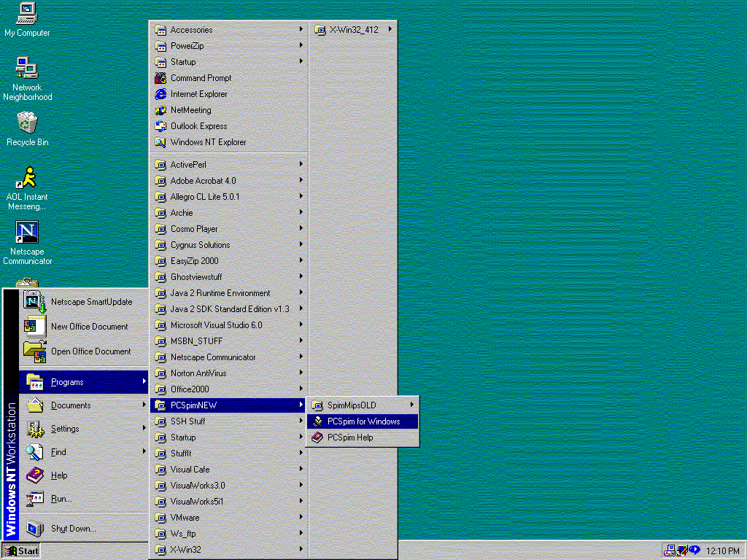Viewport: 747px width, 560px height.
Task: Click the Start button
Action: pos(22,551)
